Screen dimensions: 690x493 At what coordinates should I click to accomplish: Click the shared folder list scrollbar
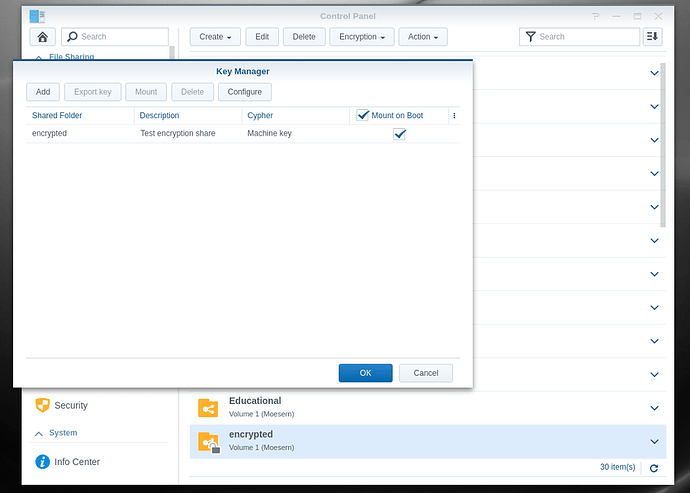coord(663,145)
